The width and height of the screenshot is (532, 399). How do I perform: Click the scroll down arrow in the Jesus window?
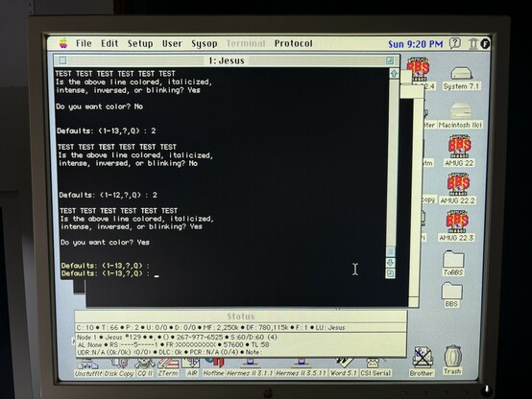point(390,263)
